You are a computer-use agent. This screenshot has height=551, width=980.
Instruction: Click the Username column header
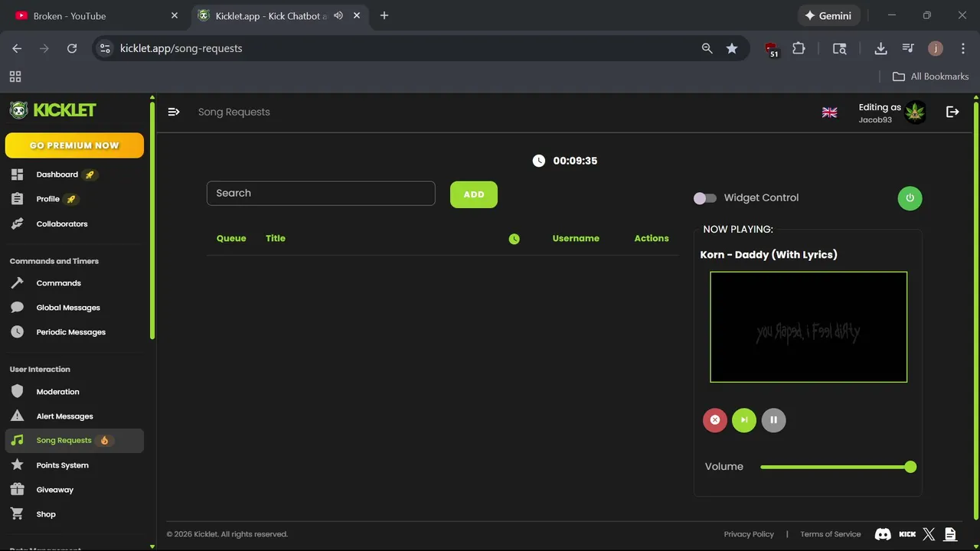pyautogui.click(x=576, y=239)
